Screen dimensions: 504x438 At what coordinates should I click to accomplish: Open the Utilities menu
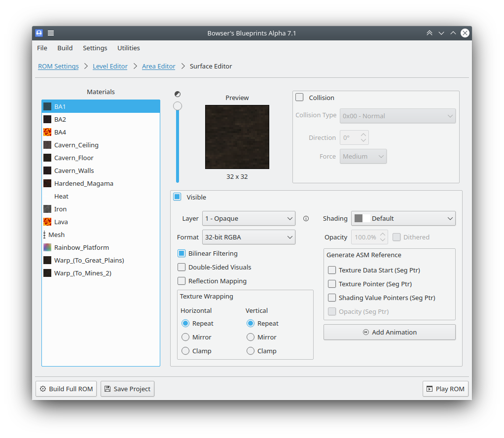(129, 48)
